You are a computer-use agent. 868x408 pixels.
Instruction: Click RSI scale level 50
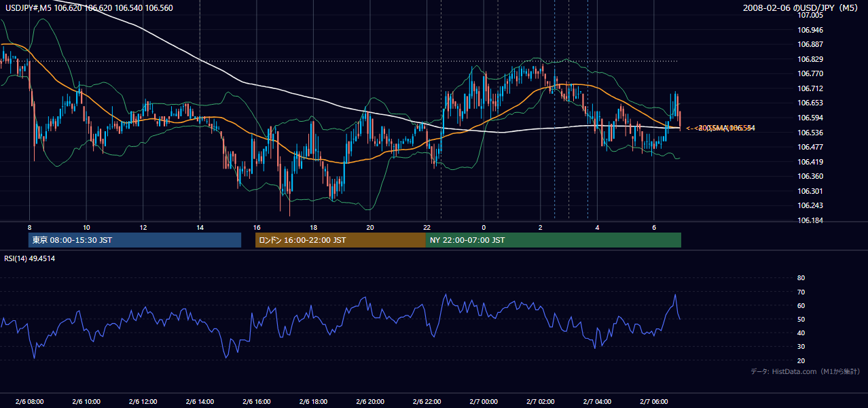coord(801,319)
